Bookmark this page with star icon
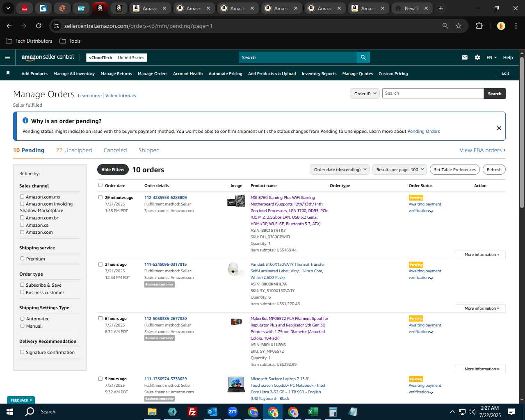 pyautogui.click(x=459, y=26)
